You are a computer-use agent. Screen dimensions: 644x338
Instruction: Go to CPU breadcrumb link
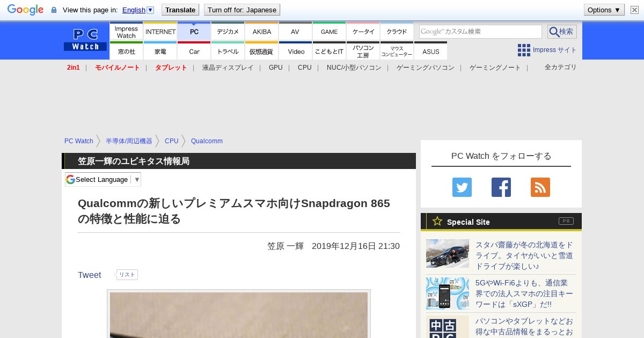[172, 141]
